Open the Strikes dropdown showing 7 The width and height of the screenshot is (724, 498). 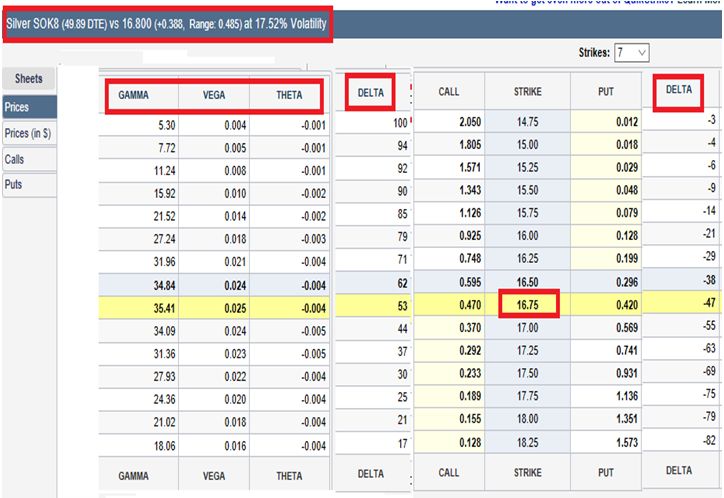click(x=632, y=53)
